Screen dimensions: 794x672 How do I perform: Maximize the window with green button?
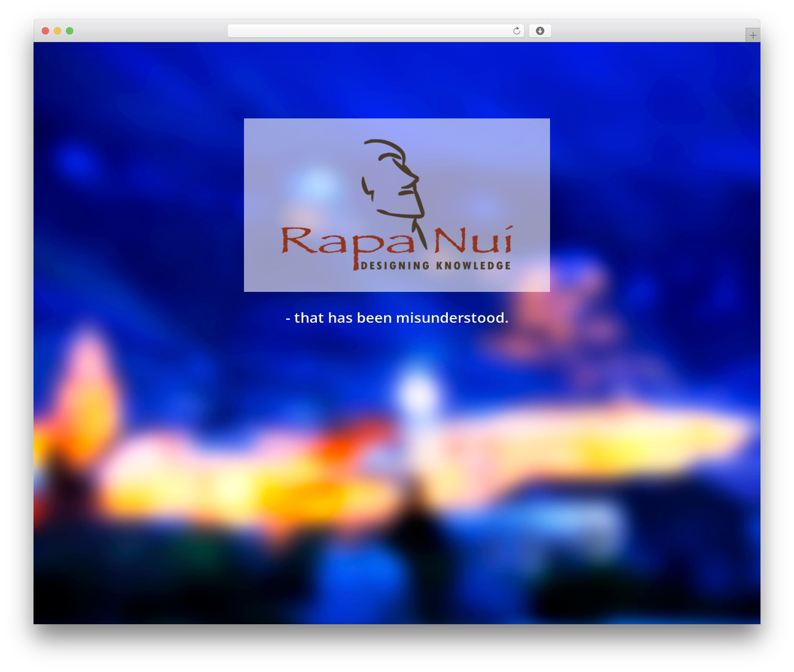[69, 31]
